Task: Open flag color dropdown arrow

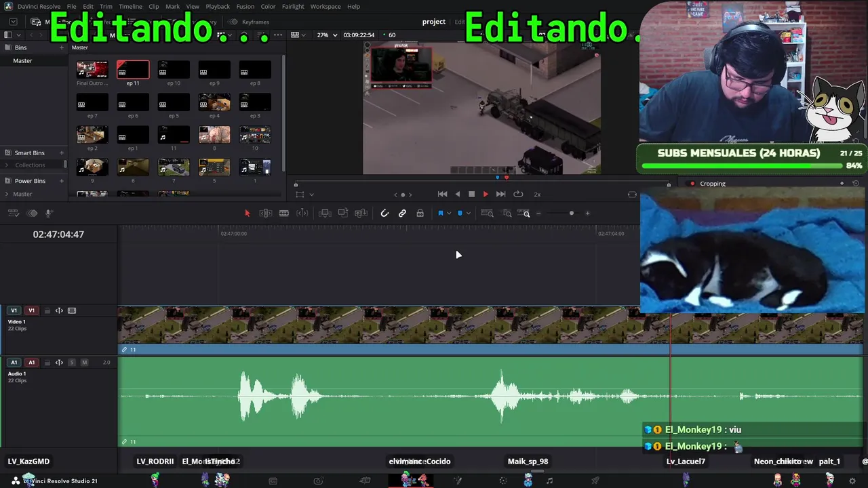Action: [x=449, y=213]
